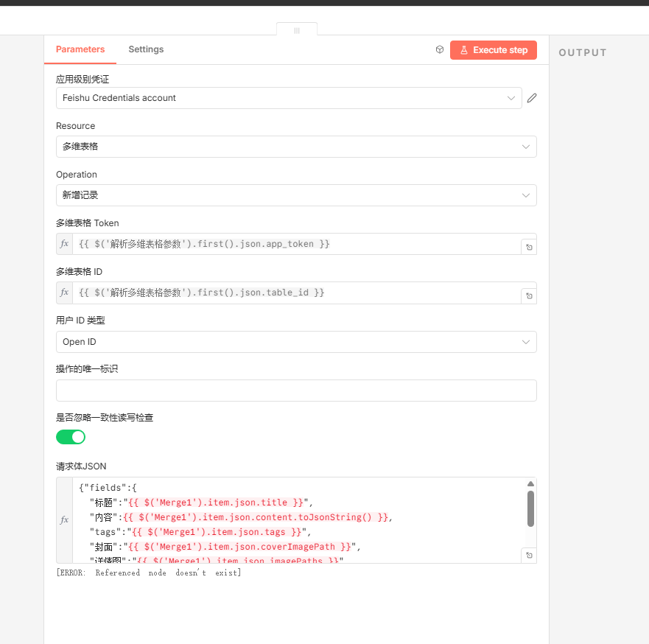Image resolution: width=649 pixels, height=644 pixels.
Task: Open the Operation dropdown showing 新增记录
Action: pos(296,195)
